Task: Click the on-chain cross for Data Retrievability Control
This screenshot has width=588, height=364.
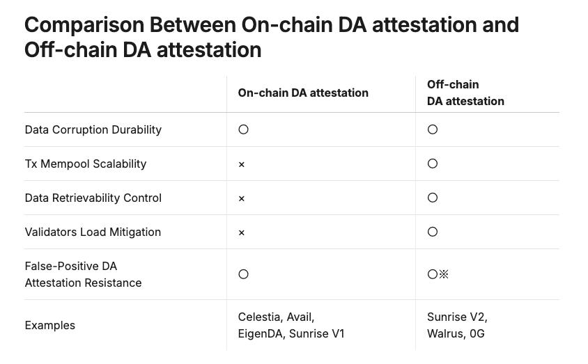Action: pyautogui.click(x=242, y=198)
